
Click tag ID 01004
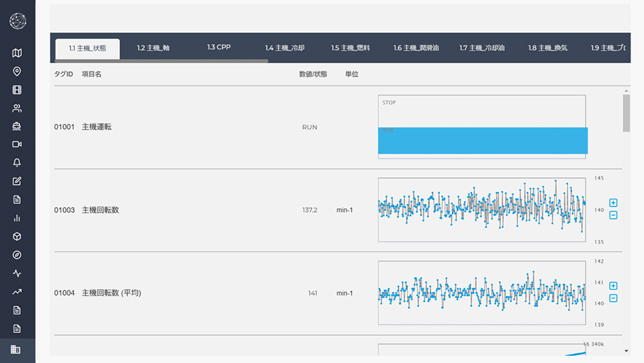coord(65,293)
